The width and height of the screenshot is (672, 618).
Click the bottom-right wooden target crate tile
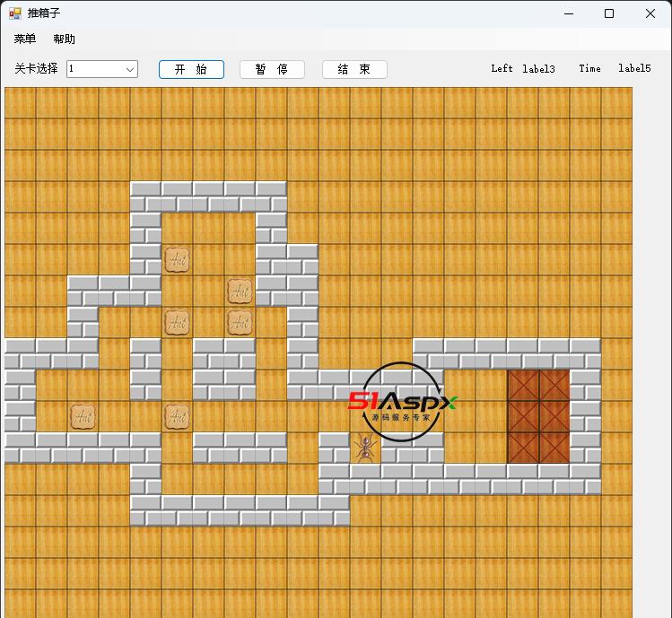coord(554,448)
